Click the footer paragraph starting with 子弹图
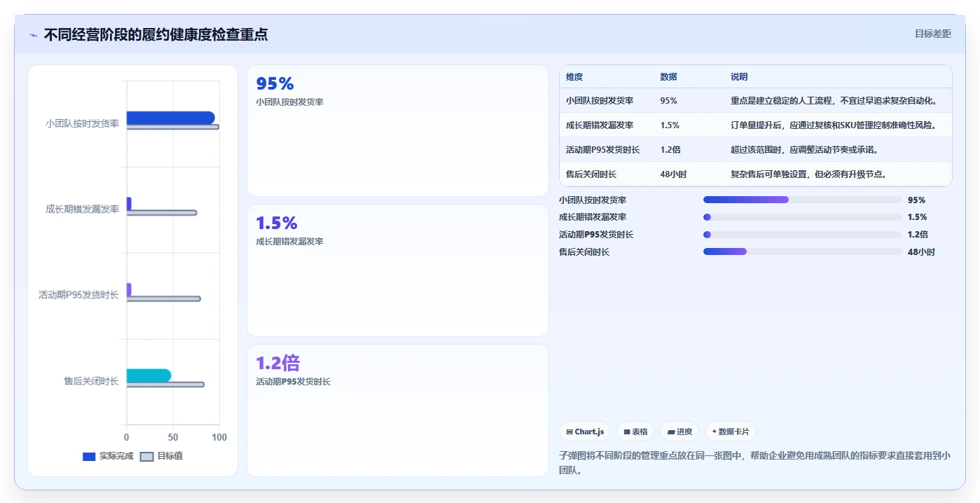This screenshot has height=503, width=980. point(755,463)
